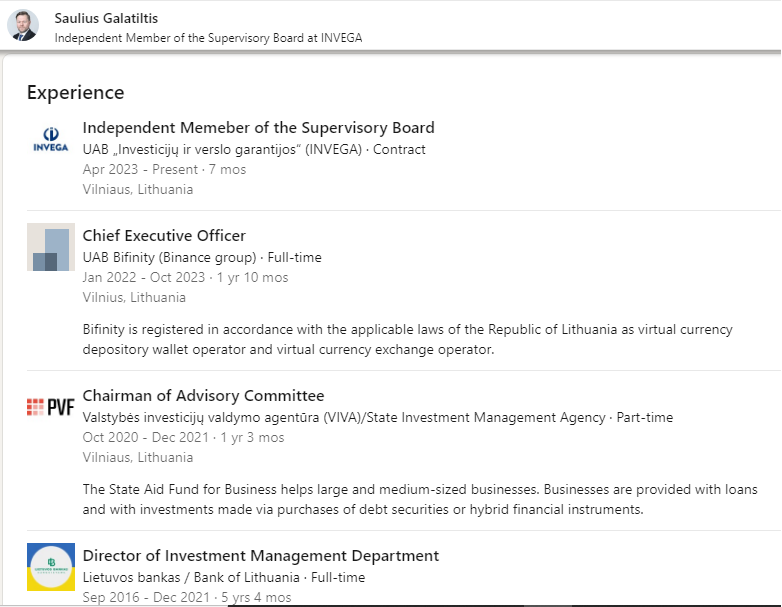This screenshot has width=782, height=607.
Task: Click State Aid Fund for Business description
Action: tap(420, 500)
